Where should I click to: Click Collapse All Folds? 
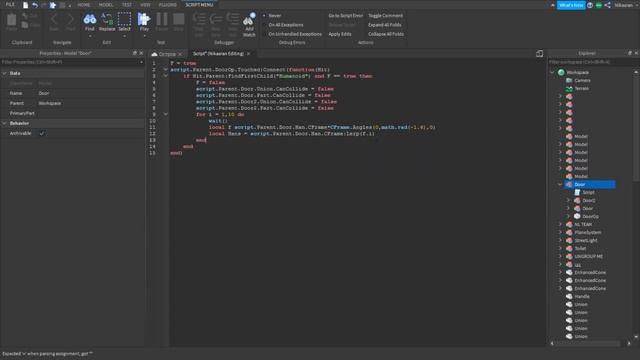click(x=386, y=34)
